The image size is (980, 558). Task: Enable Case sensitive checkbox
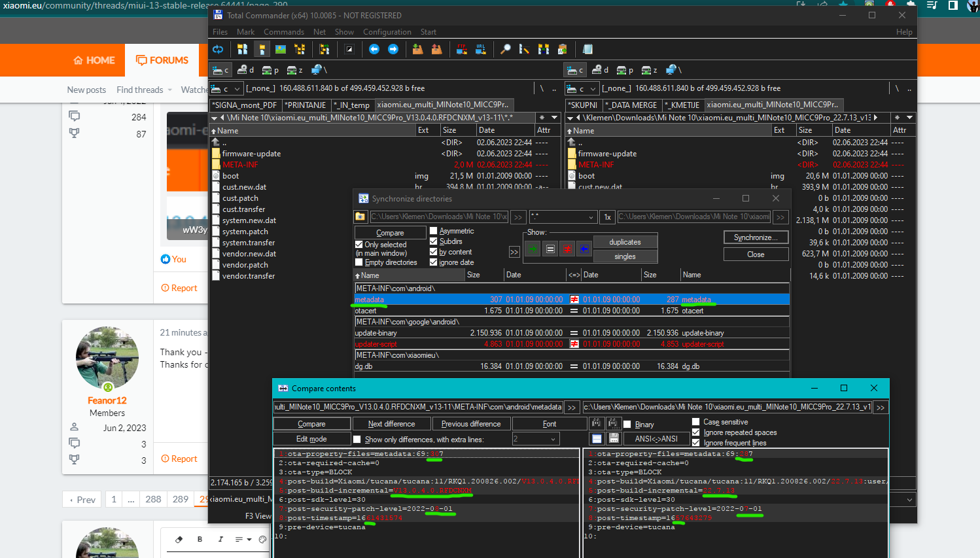point(696,422)
